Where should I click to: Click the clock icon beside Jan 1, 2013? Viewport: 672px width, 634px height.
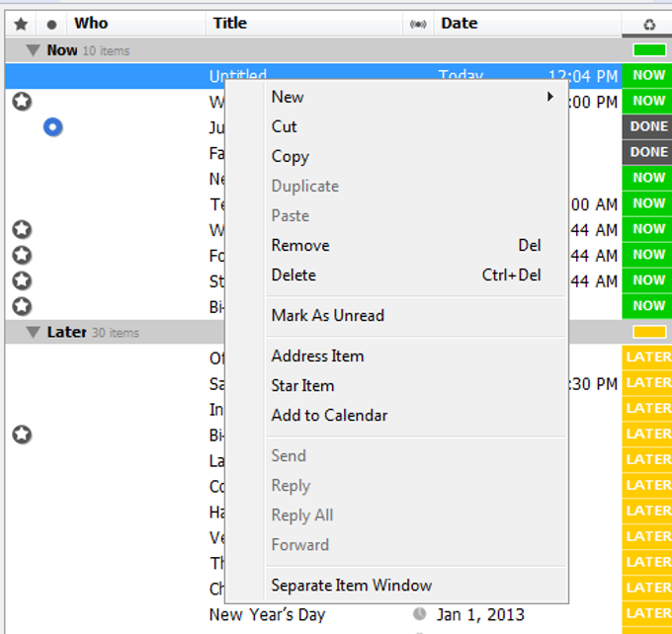[x=420, y=614]
